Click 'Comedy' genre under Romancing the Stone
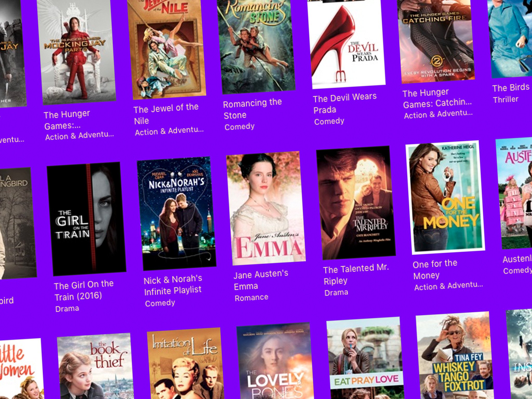 pos(240,127)
